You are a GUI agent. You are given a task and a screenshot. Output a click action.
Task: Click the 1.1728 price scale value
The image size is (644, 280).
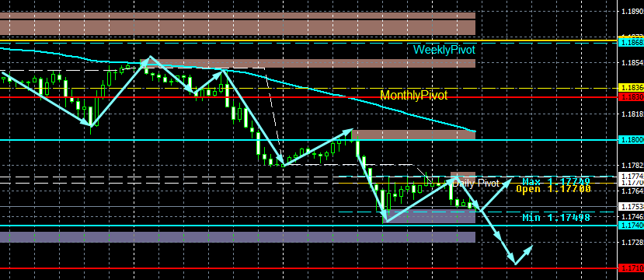coord(633,242)
